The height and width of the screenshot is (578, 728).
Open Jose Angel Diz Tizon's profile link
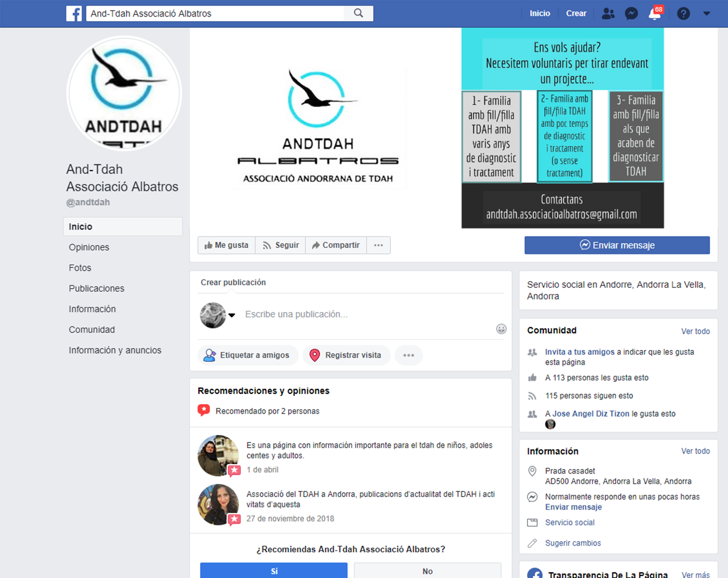[x=591, y=414]
